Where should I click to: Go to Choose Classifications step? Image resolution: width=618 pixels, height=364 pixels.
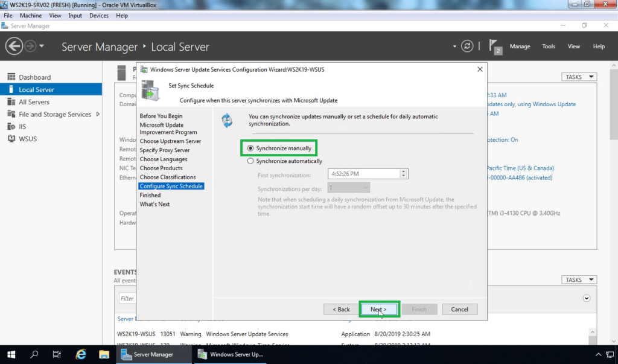coord(168,177)
